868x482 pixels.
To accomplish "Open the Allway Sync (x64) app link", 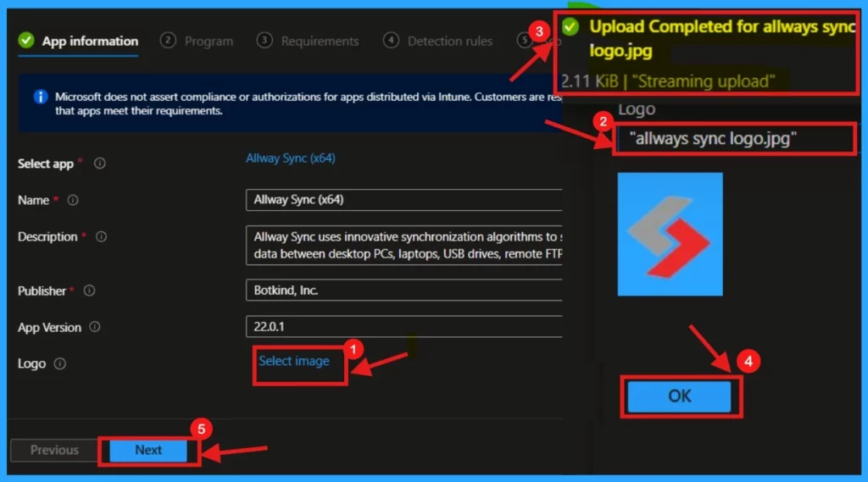I will pos(290,158).
